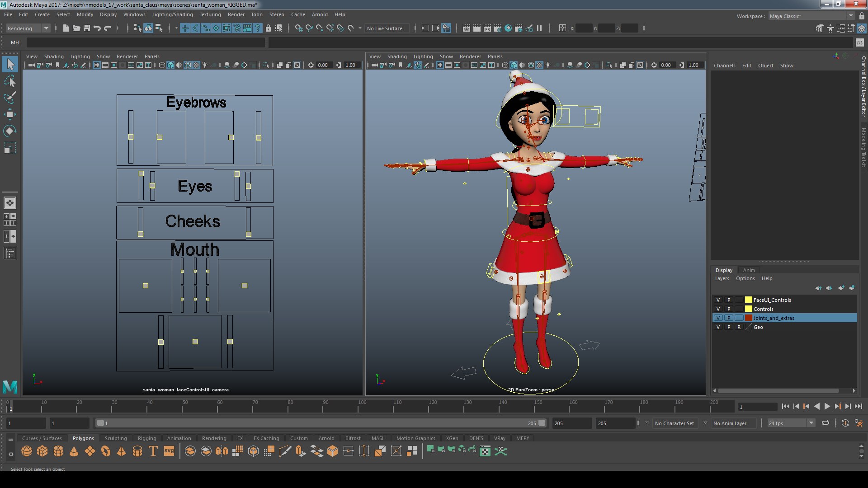This screenshot has width=868, height=488.
Task: Click the Pause IPR render icon
Action: tap(539, 28)
